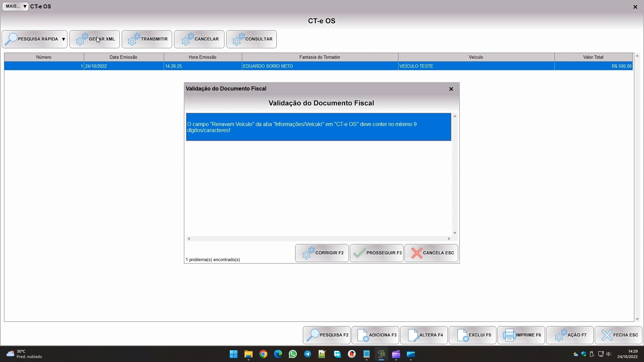Click the AÇÃO F7 gear button

click(570, 335)
